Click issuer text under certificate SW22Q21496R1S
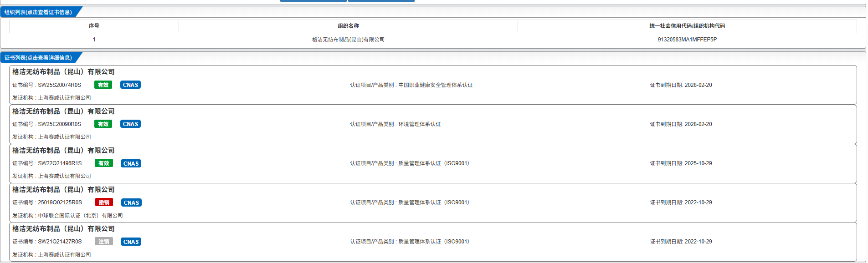The height and width of the screenshot is (263, 868). [x=51, y=176]
